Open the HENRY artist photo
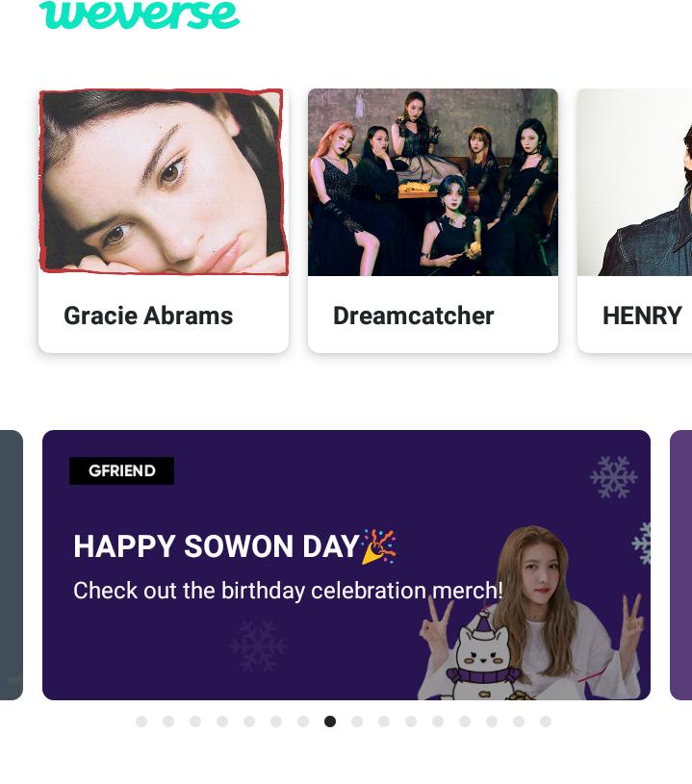692x784 pixels. click(x=635, y=182)
